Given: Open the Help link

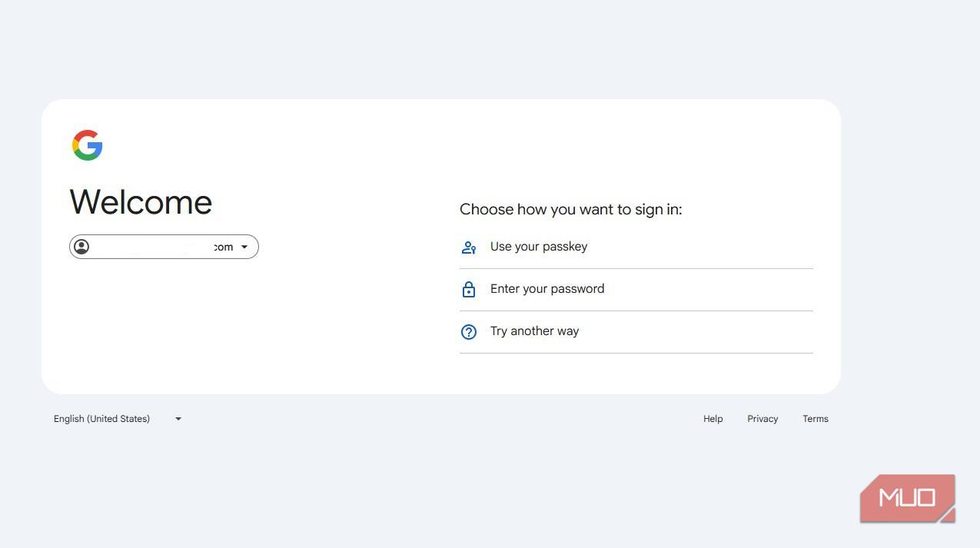Looking at the screenshot, I should coord(712,418).
